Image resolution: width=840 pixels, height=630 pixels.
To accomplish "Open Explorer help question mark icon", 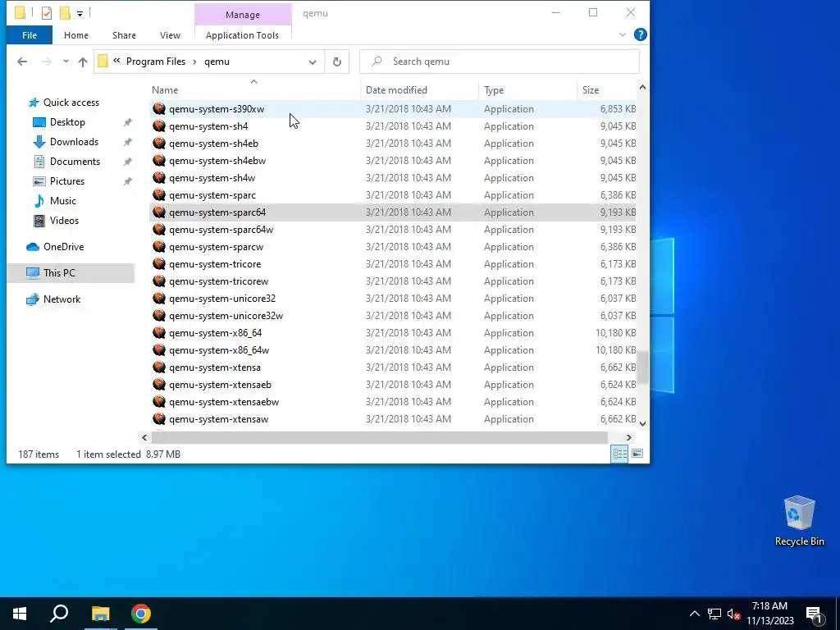I will point(640,34).
